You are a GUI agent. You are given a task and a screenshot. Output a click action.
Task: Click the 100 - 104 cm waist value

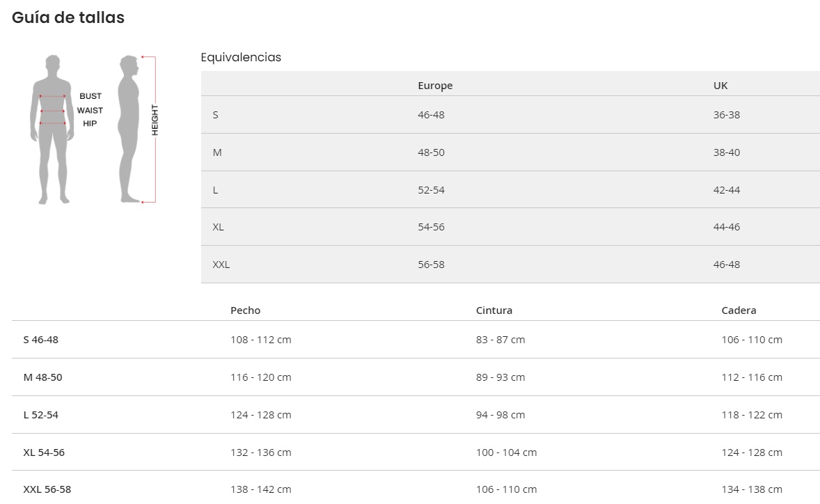click(x=507, y=452)
